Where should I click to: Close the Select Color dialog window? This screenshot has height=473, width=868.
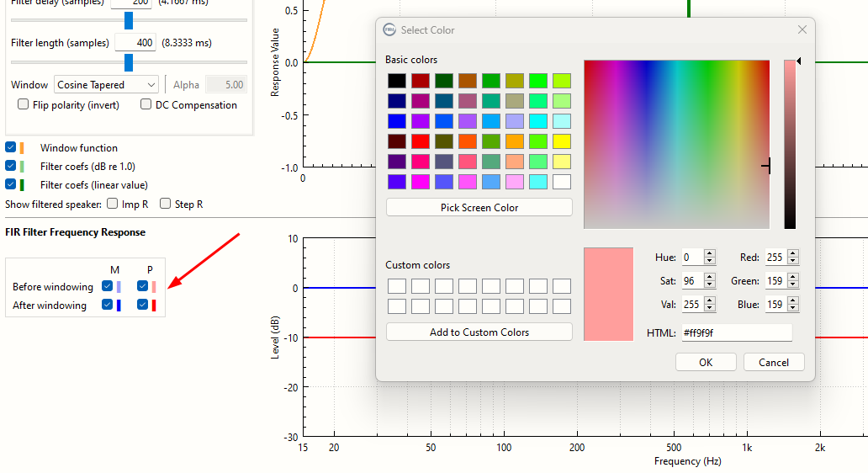click(x=802, y=29)
